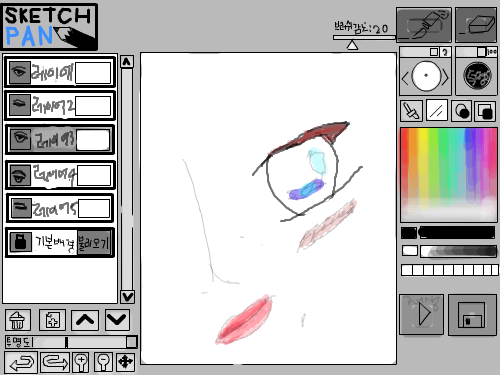Pick a color from the rainbow spectrum
The width and height of the screenshot is (500, 375).
click(449, 175)
